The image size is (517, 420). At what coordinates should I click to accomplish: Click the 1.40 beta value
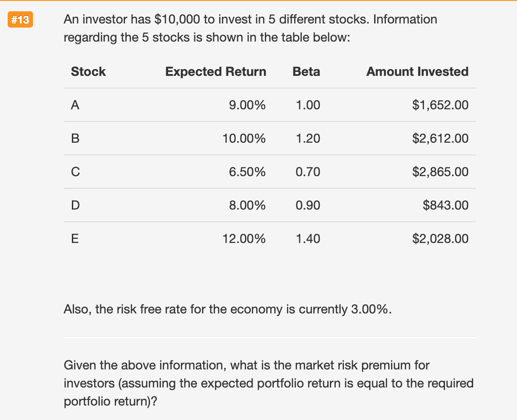[x=307, y=238]
